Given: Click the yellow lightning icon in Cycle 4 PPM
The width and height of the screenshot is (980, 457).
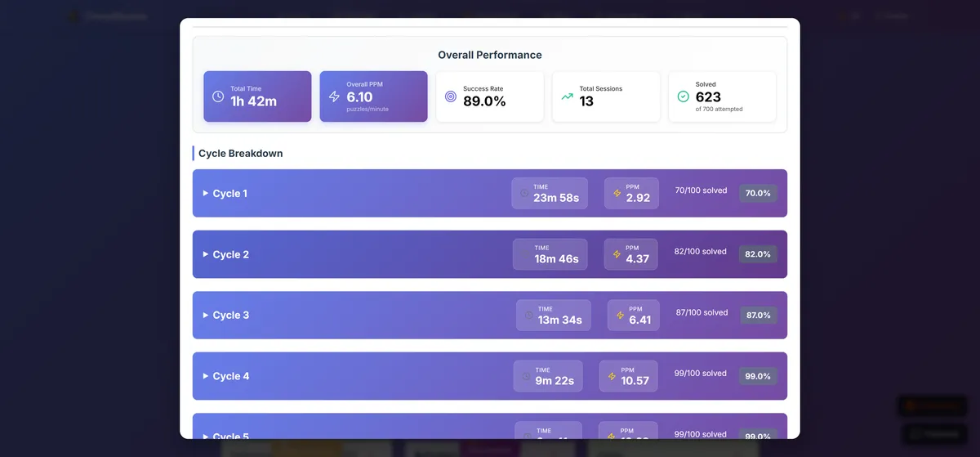Looking at the screenshot, I should pos(612,377).
